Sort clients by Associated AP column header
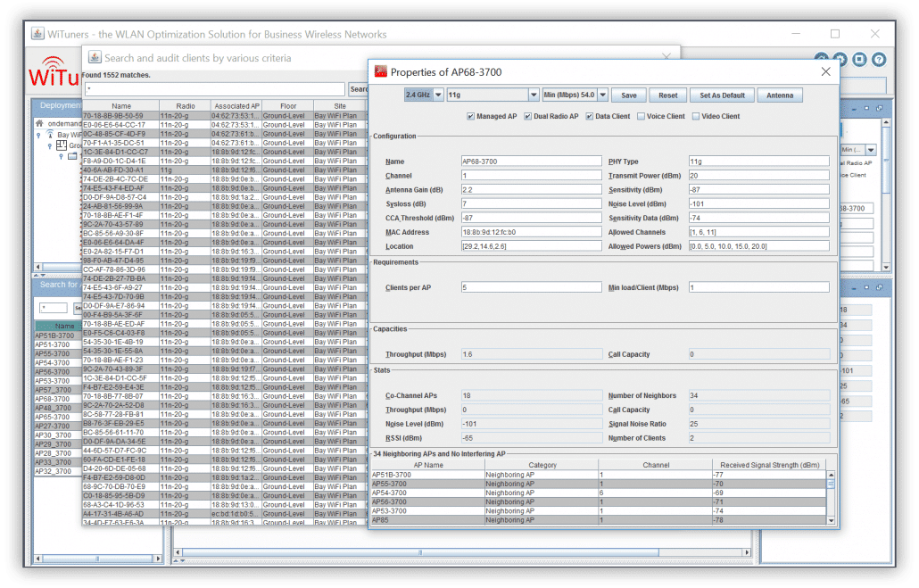This screenshot has height=588, width=919. [x=236, y=106]
